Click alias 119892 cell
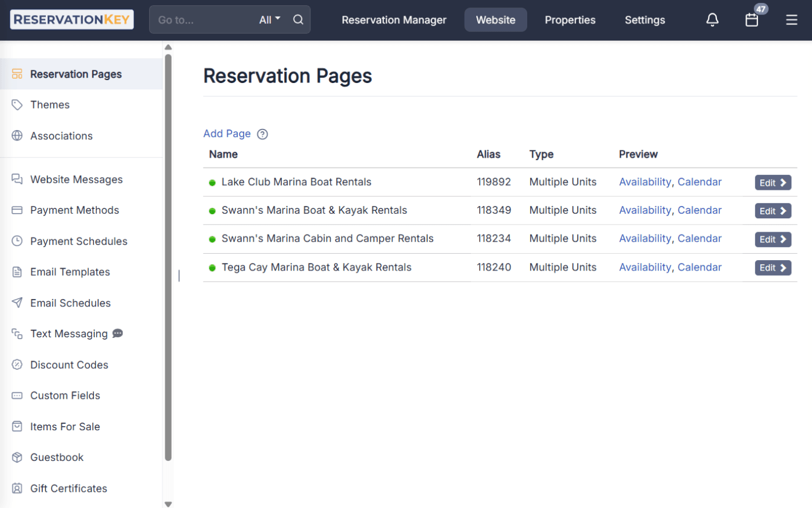 tap(494, 182)
